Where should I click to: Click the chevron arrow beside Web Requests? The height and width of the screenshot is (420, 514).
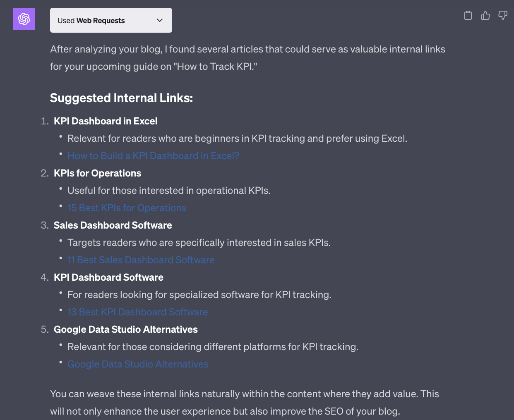[160, 20]
